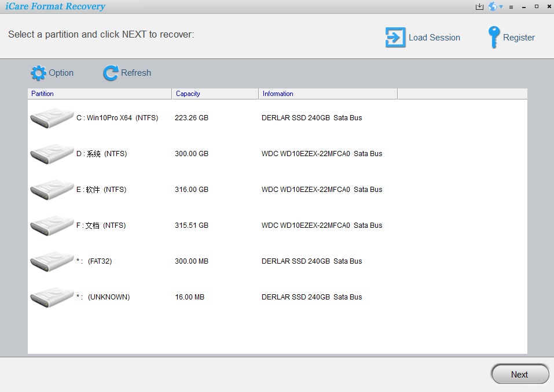Click WDC WD10EZEX info in E: row
The width and height of the screenshot is (554, 392).
[x=322, y=190]
